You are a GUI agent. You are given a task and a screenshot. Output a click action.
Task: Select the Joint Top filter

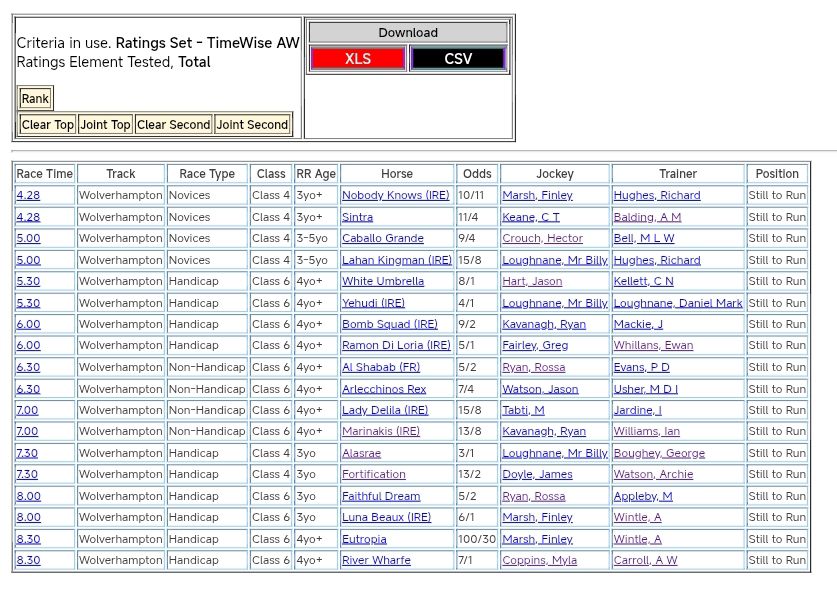[x=105, y=125]
